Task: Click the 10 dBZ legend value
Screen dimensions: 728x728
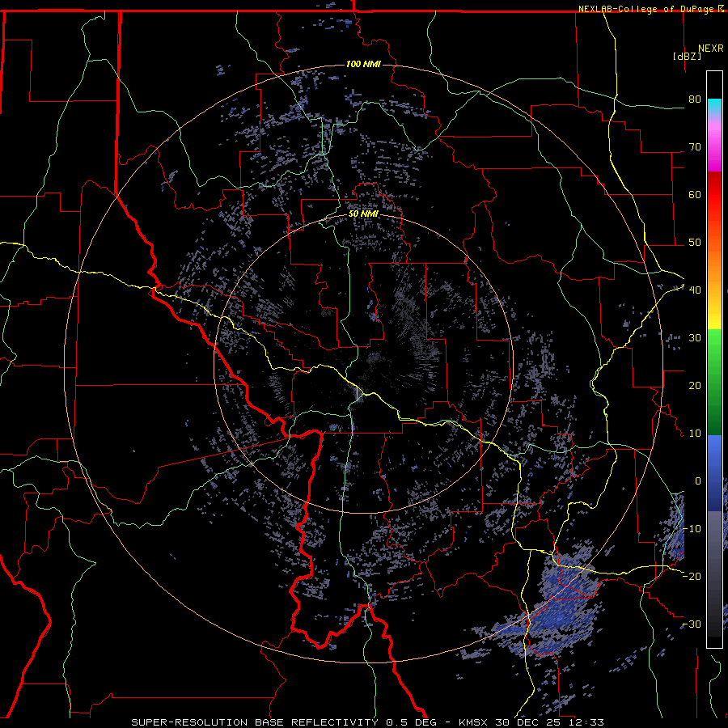Action: (x=695, y=434)
